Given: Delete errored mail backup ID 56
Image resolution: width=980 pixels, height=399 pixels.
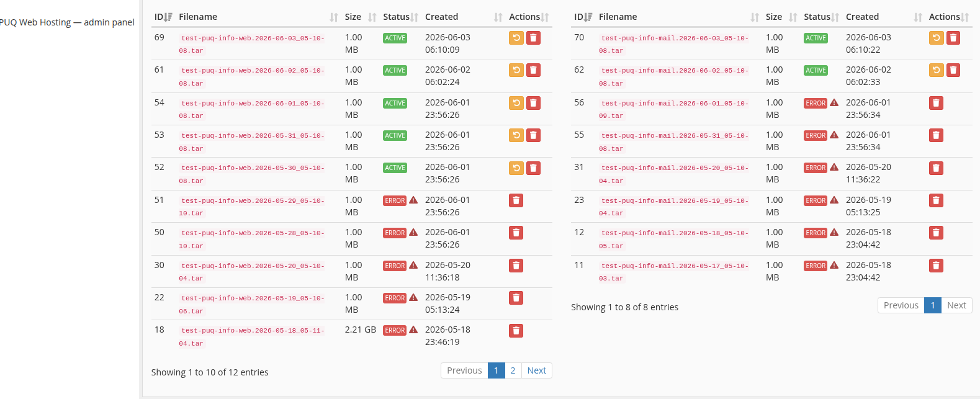Looking at the screenshot, I should 937,103.
